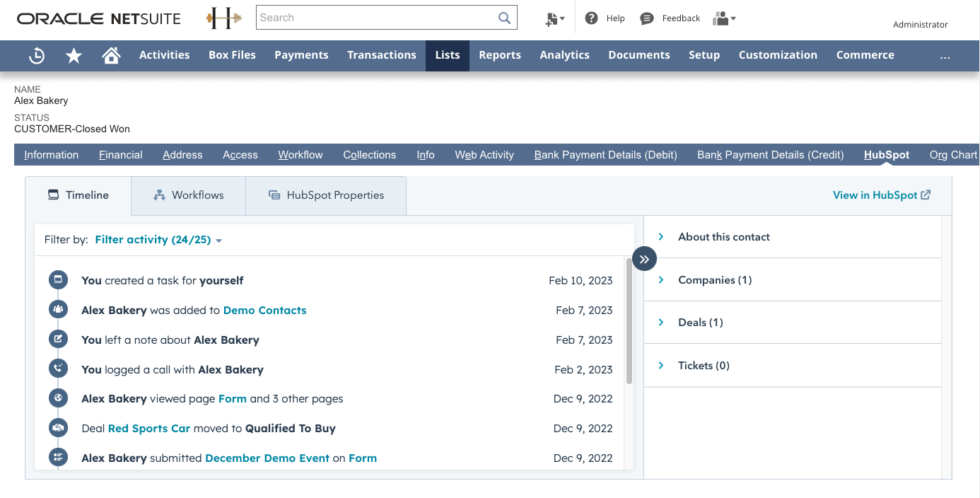Open the role switcher dropdown near Administrator

[x=724, y=18]
